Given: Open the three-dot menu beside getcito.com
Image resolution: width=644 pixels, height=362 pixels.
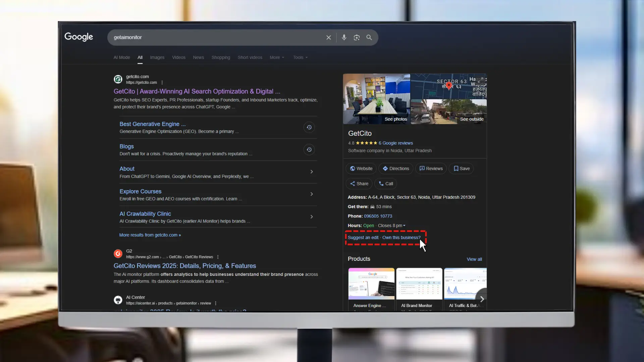Looking at the screenshot, I should tap(162, 82).
